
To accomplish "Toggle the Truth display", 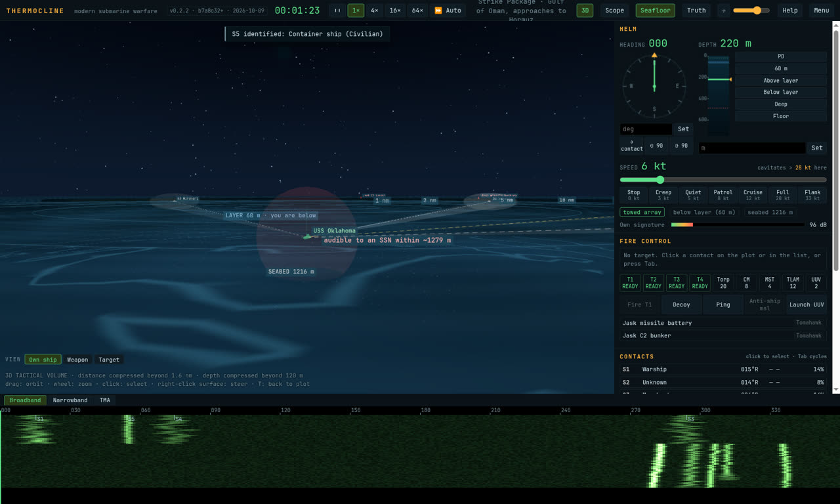I will click(x=696, y=10).
